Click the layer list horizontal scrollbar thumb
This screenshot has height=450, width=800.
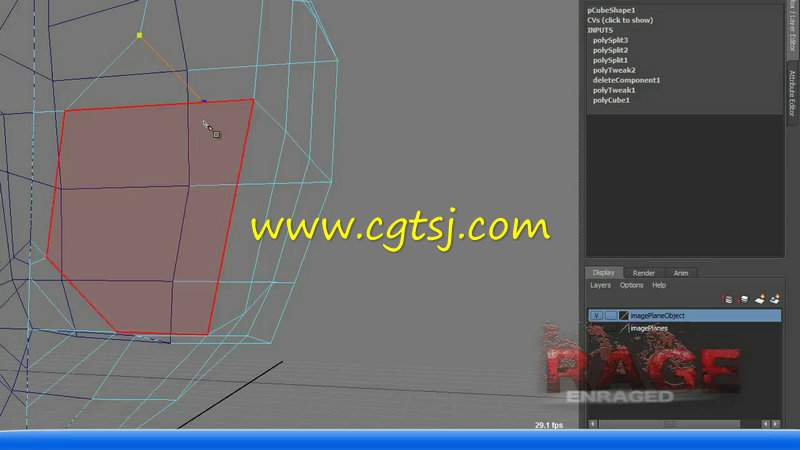click(x=669, y=424)
